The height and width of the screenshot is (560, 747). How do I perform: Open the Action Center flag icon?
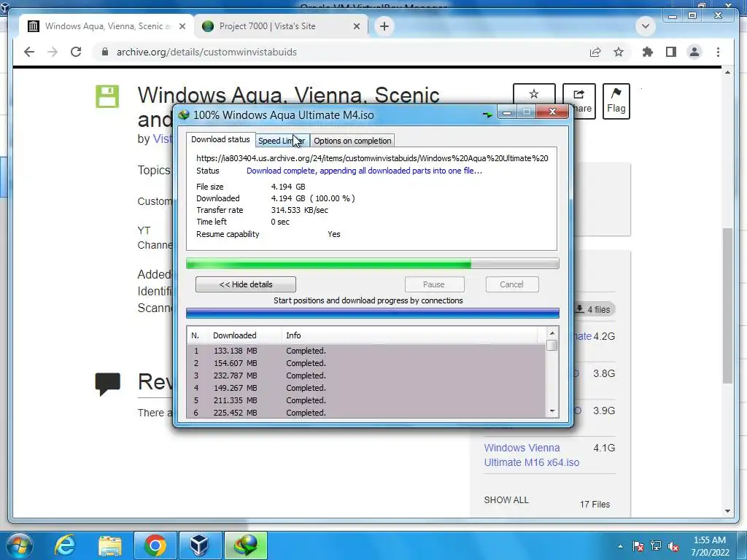(638, 546)
